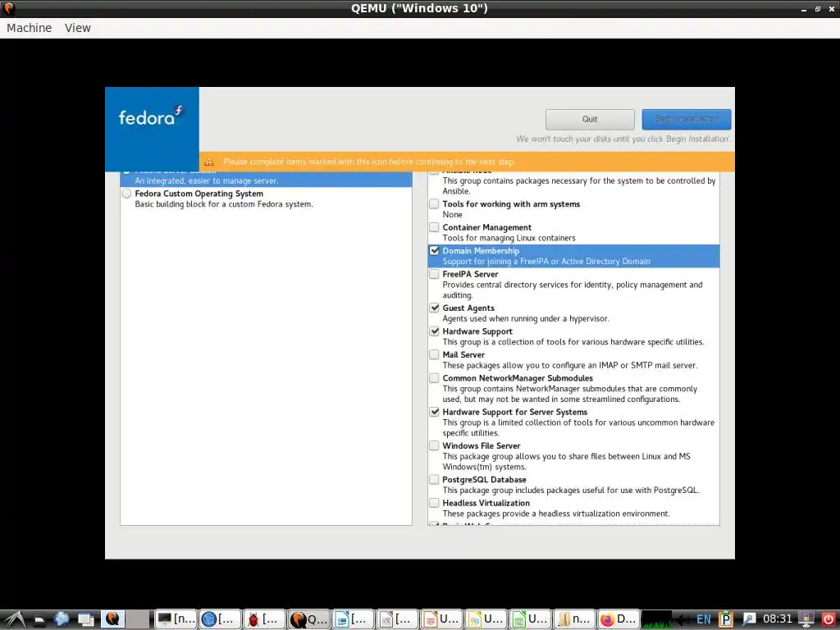Open the Machine menu
The width and height of the screenshot is (840, 630).
[x=29, y=28]
